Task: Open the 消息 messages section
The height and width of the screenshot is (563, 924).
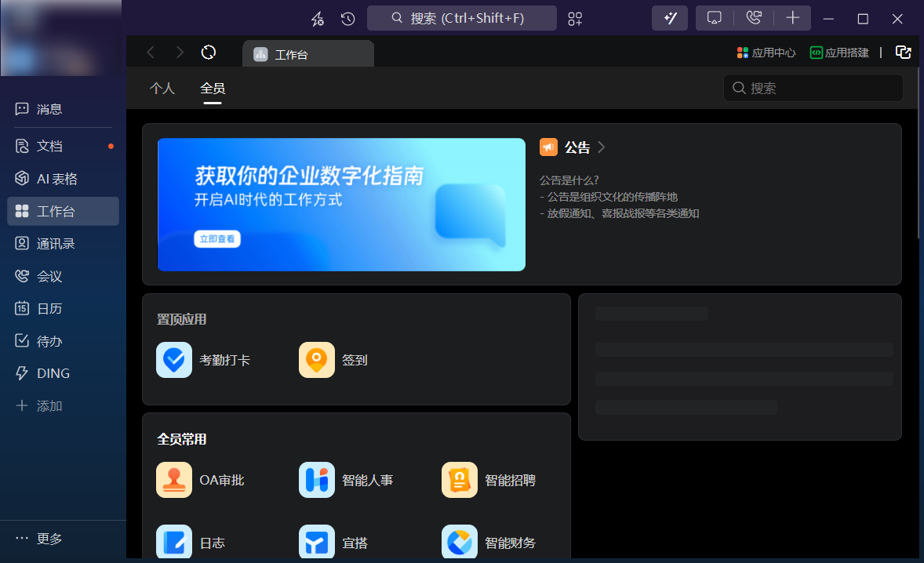Action: point(63,109)
